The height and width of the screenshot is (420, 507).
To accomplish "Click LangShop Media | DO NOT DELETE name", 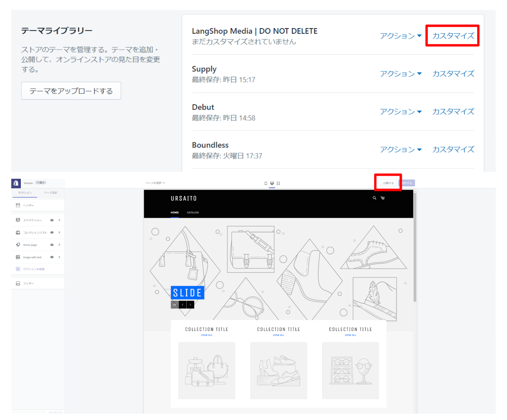I will coord(254,31).
